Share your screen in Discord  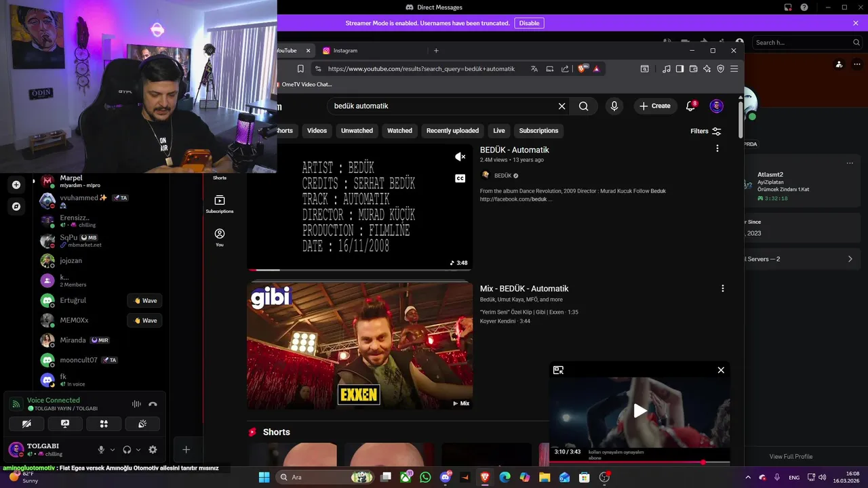click(65, 424)
